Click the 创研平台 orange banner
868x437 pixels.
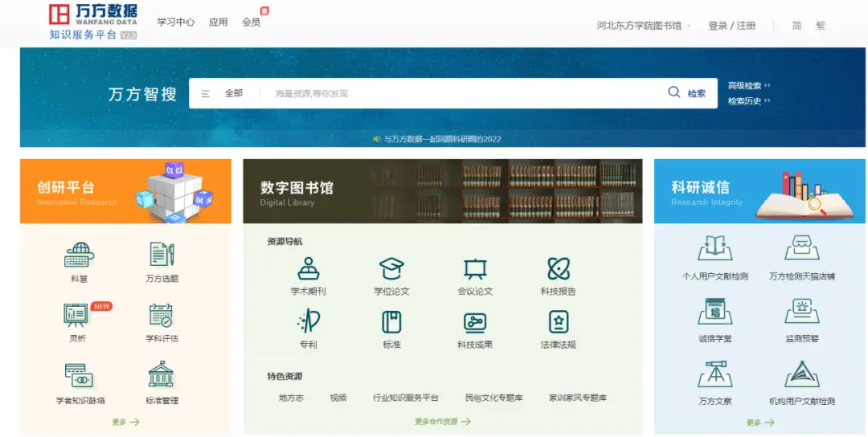[x=125, y=191]
